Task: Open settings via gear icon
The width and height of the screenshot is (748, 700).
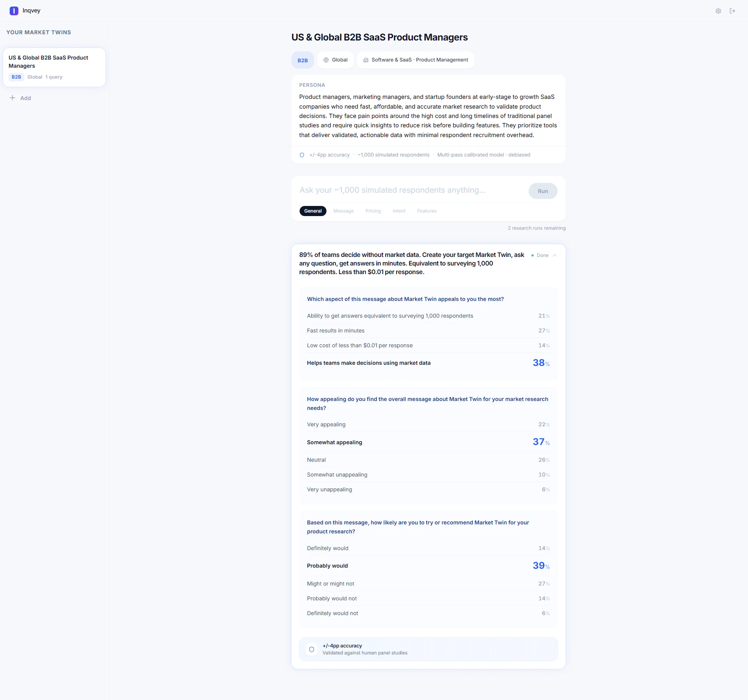Action: [x=718, y=11]
